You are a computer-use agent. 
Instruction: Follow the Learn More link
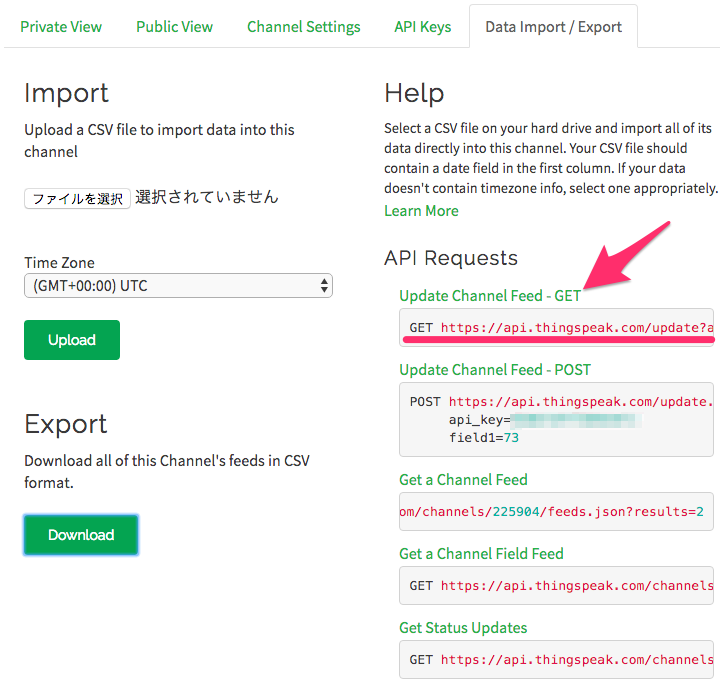(x=421, y=211)
